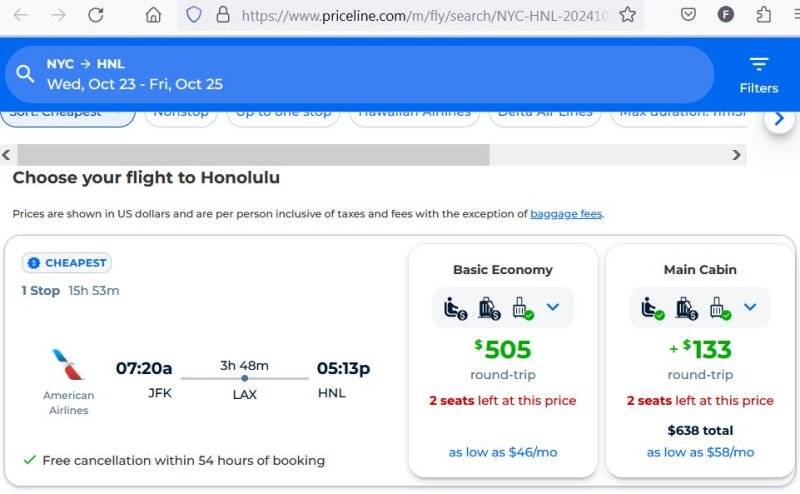800x494 pixels.
Task: Click the American Airlines logo
Action: coord(68,365)
